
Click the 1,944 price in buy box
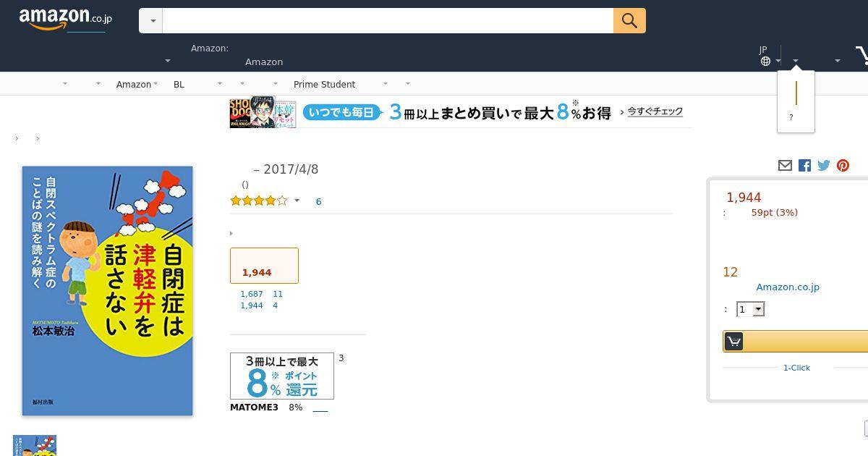[x=744, y=198]
